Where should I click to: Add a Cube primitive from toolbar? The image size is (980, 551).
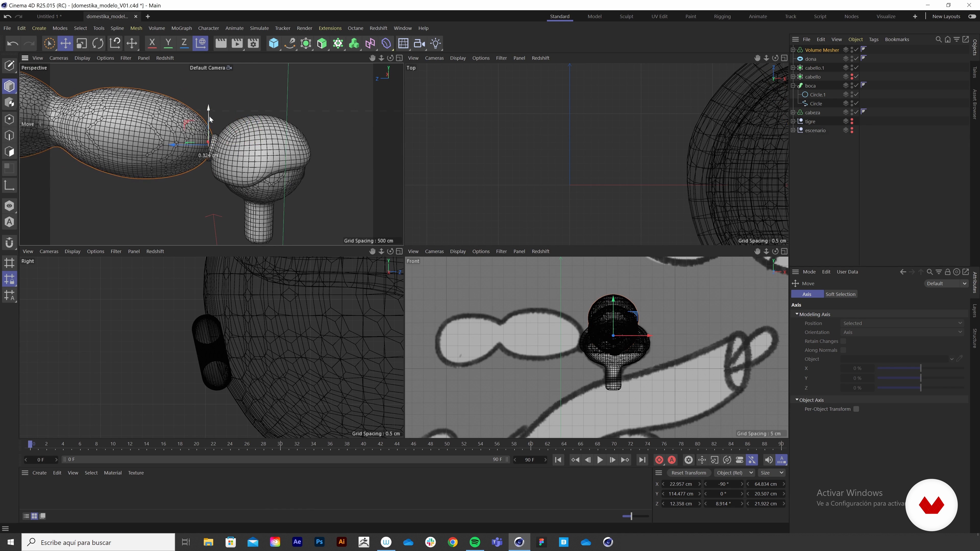[274, 43]
